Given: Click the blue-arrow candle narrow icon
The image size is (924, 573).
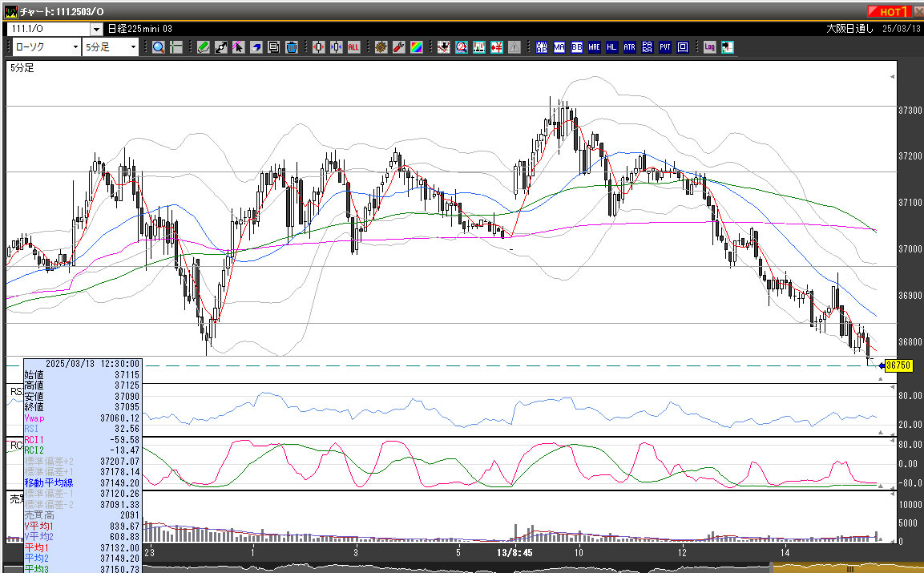Looking at the screenshot, I should tap(337, 47).
